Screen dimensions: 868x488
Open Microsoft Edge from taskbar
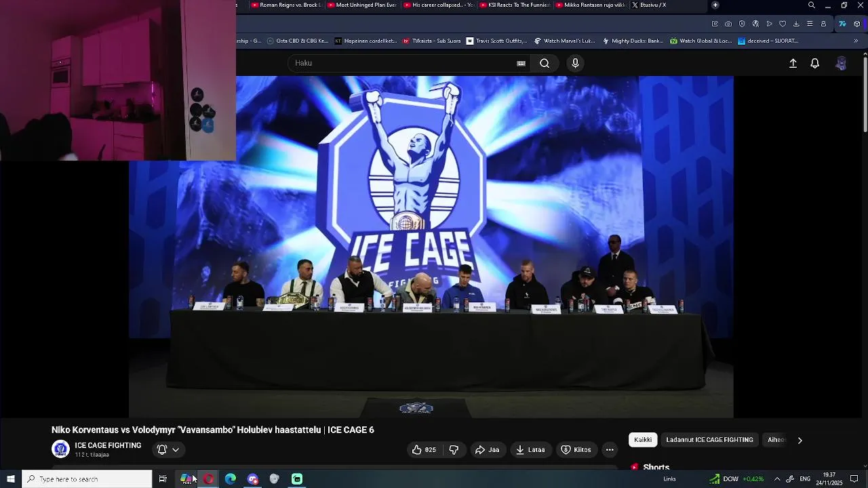[231, 479]
